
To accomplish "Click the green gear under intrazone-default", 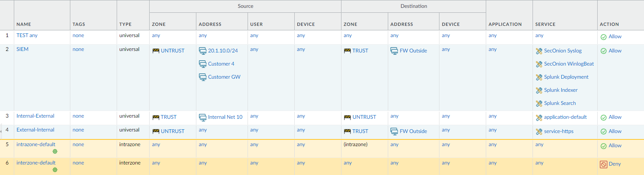I will pyautogui.click(x=55, y=151).
